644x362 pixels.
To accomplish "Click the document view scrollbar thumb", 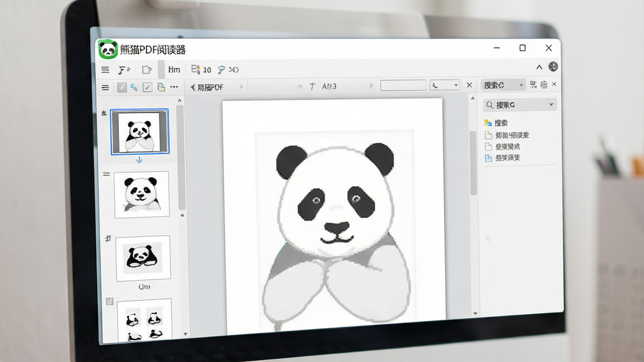I will click(474, 163).
